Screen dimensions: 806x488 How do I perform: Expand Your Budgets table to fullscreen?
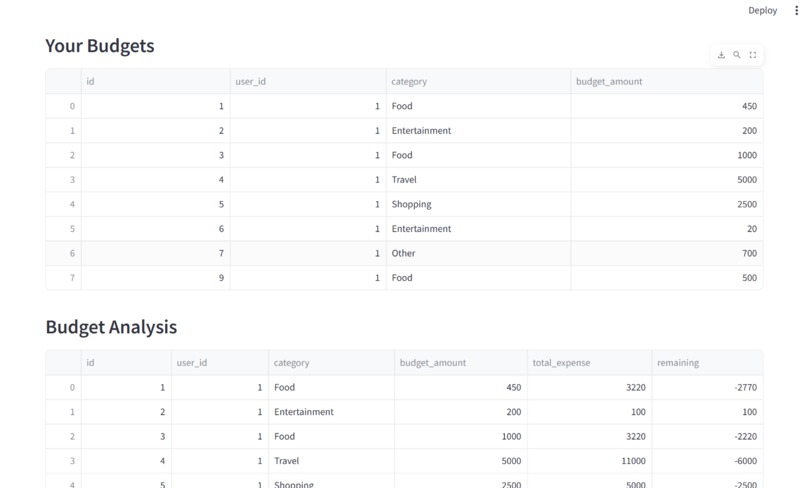(753, 55)
